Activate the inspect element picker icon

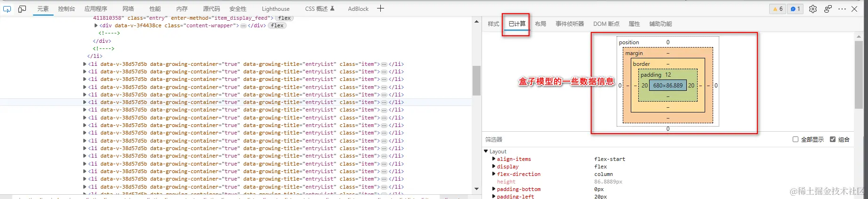[7, 8]
